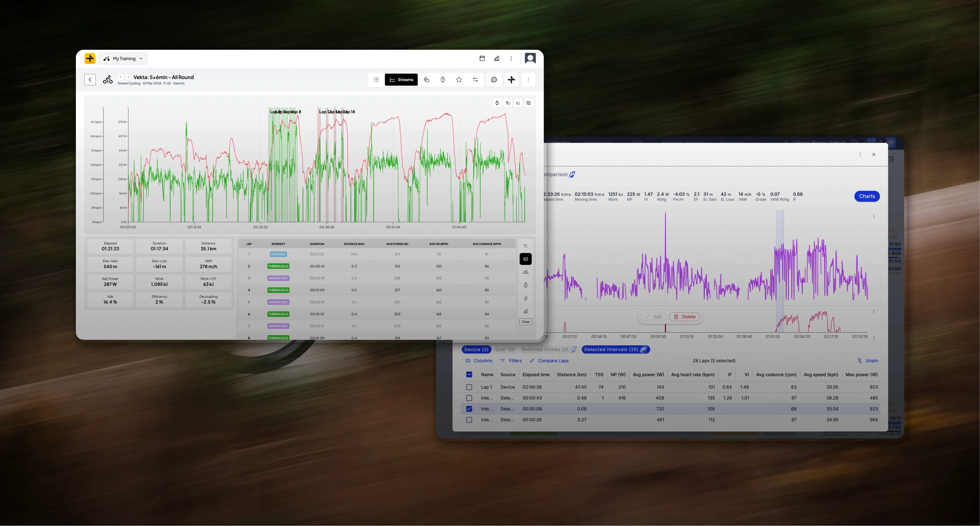Expand the My Training dropdown

(124, 59)
